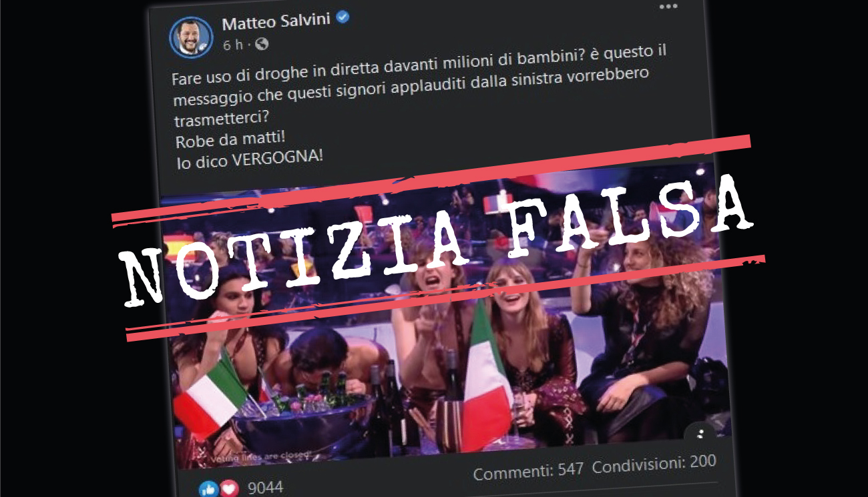The height and width of the screenshot is (497, 868).
Task: Click the globe public-audience icon
Action: [262, 44]
